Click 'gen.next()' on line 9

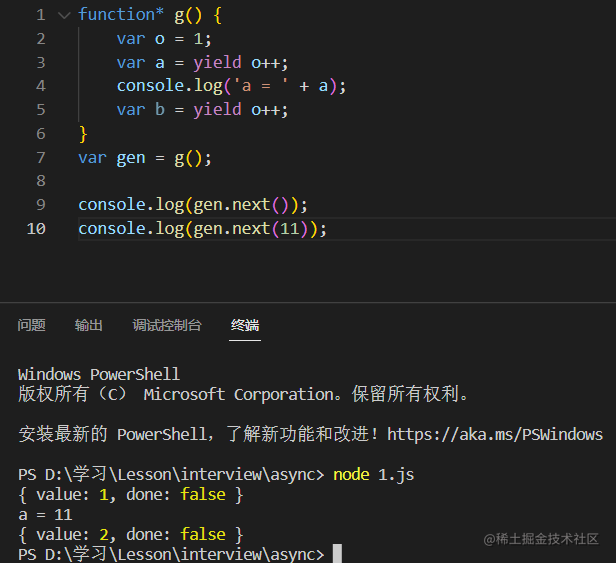point(241,205)
